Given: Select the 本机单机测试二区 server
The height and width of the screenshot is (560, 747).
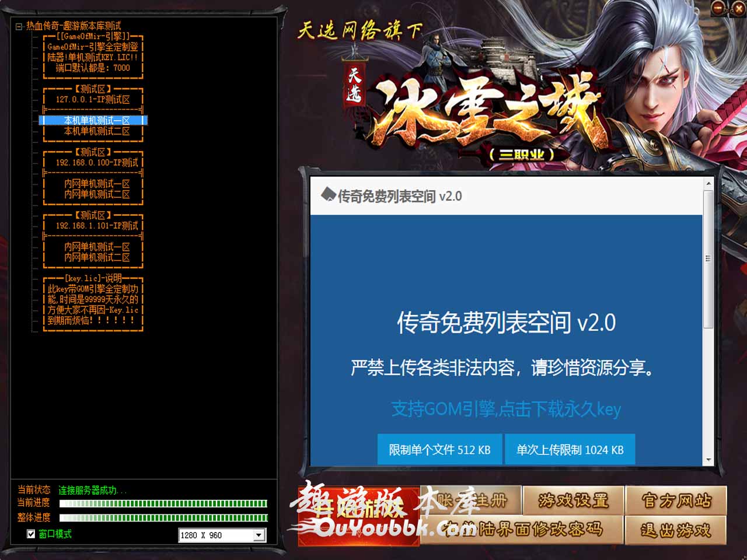Looking at the screenshot, I should coord(96,131).
